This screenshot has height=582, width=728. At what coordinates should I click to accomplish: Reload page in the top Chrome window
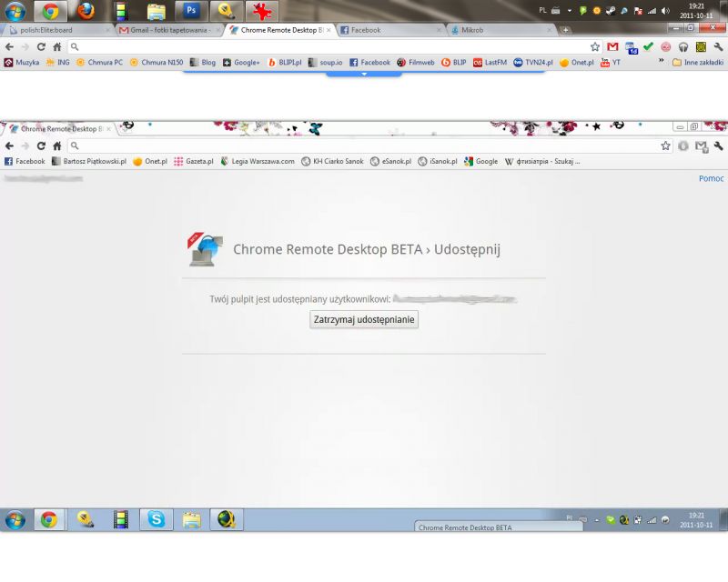41,46
